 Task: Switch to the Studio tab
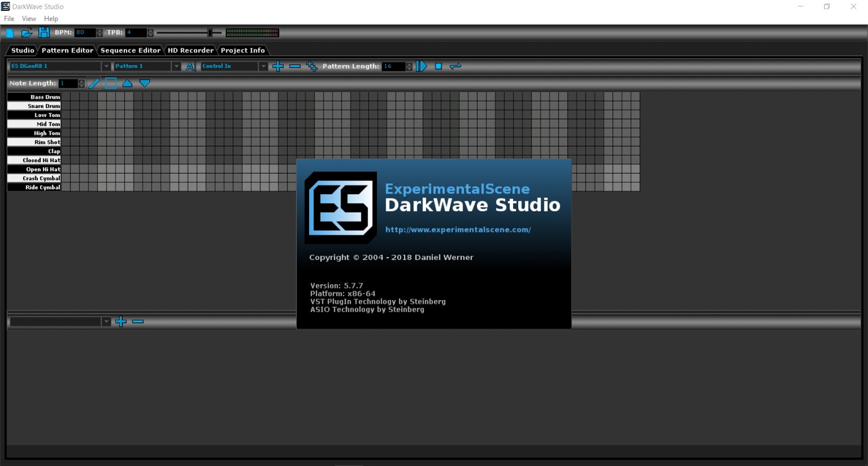click(22, 50)
